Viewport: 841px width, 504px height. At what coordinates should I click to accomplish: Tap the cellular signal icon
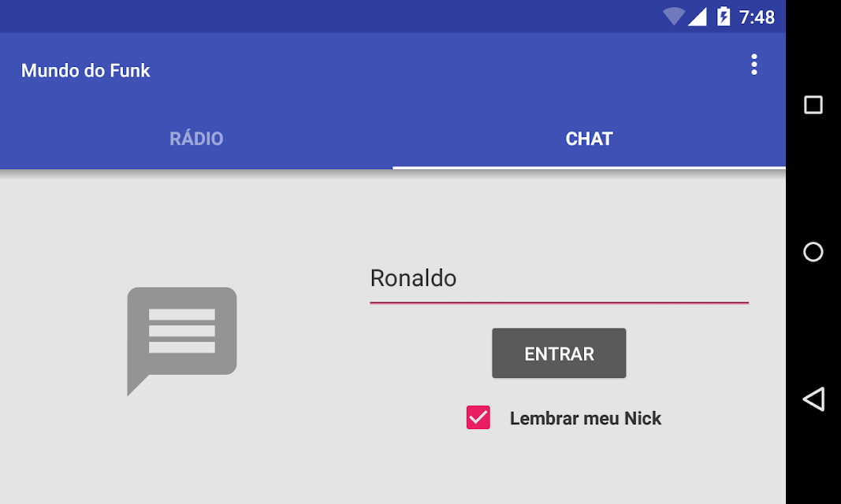point(697,17)
